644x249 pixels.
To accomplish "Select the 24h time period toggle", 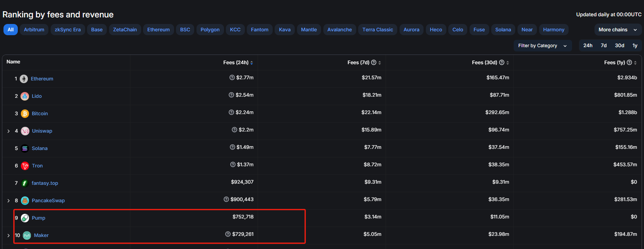I will [x=588, y=46].
